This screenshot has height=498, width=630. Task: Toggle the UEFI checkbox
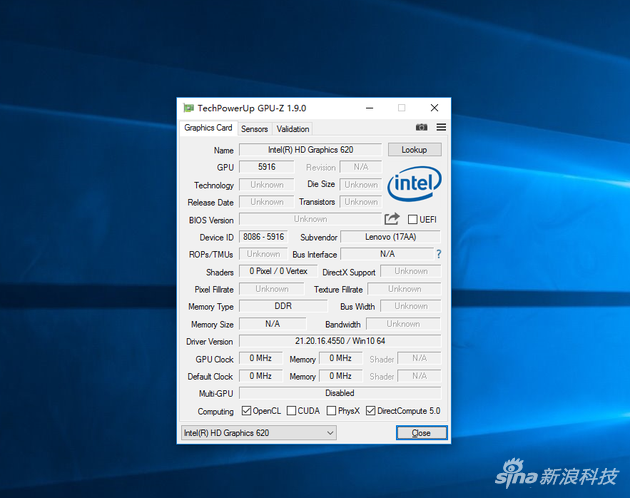pos(412,219)
